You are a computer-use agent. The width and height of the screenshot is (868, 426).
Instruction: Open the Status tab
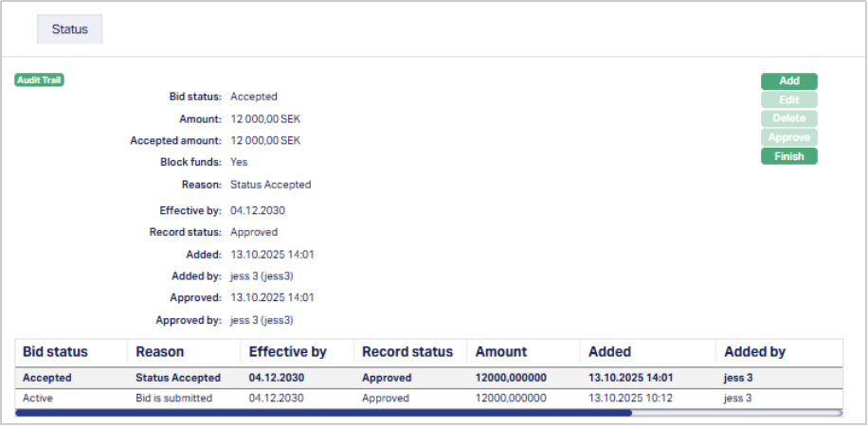point(69,29)
